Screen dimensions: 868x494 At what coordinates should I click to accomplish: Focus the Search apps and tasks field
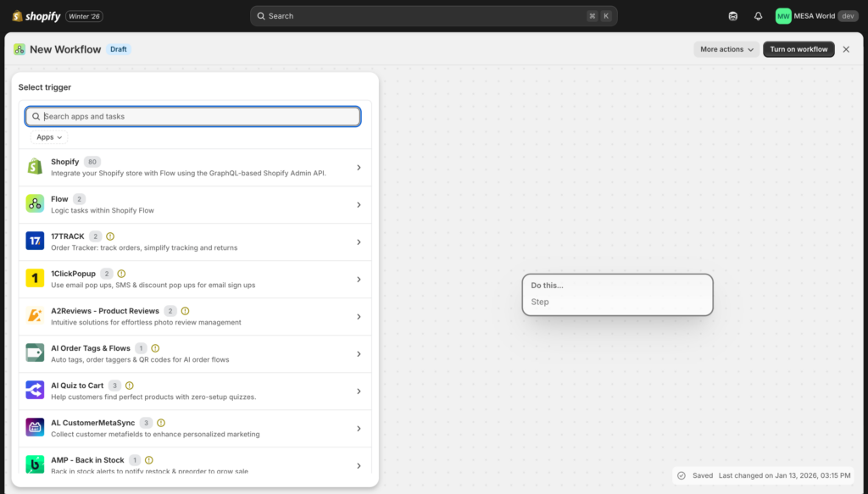tap(193, 116)
